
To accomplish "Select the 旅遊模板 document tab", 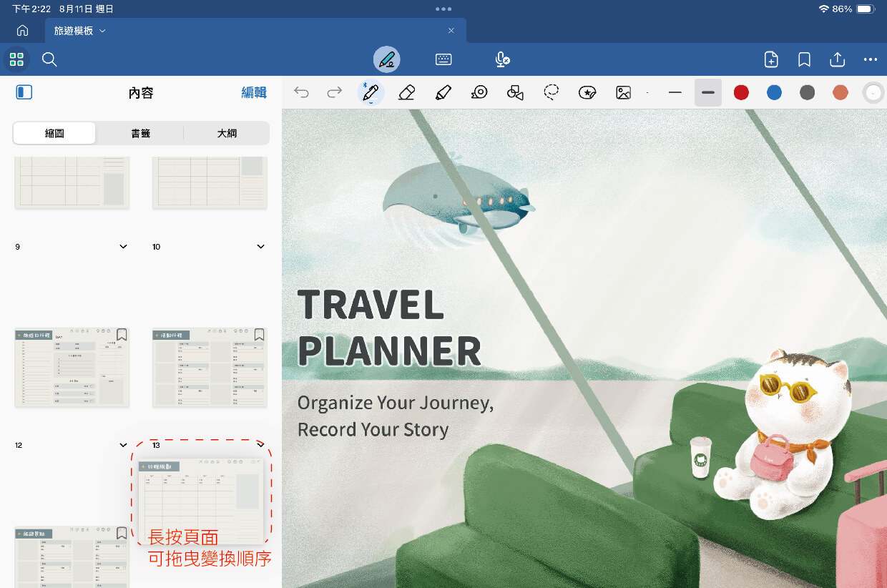I will [255, 31].
